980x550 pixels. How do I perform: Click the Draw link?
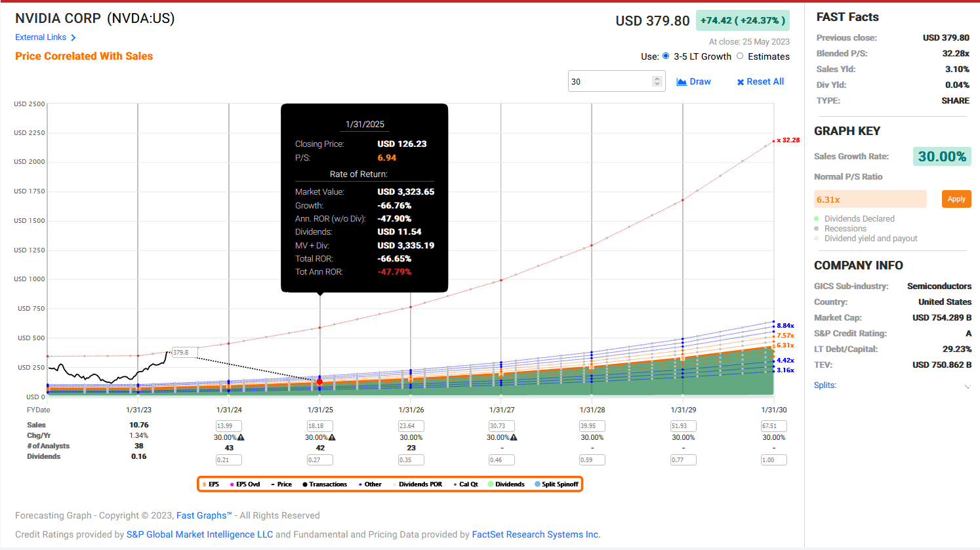pyautogui.click(x=694, y=82)
